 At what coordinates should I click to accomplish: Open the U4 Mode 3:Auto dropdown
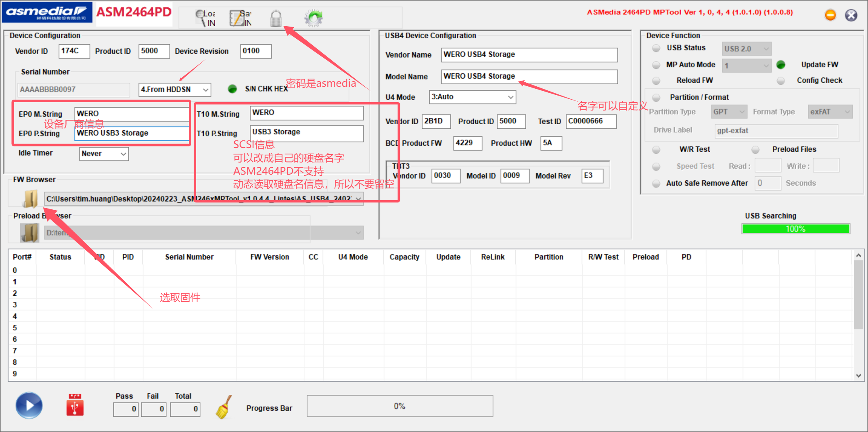[472, 97]
